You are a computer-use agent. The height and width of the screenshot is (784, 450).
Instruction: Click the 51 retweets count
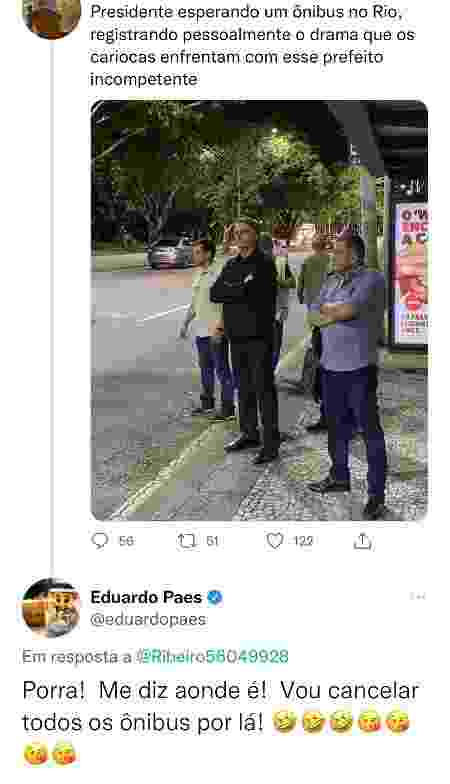coord(212,541)
